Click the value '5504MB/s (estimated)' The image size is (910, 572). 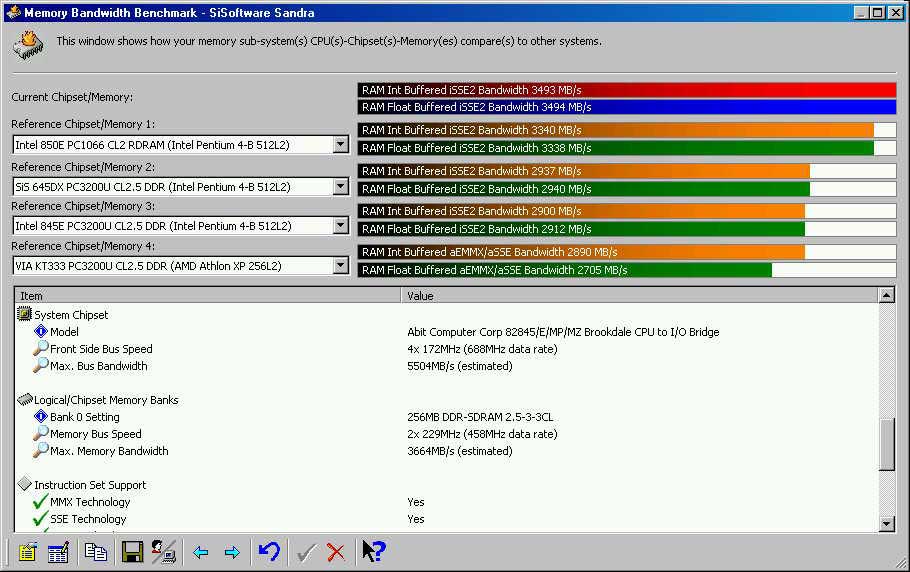[460, 365]
